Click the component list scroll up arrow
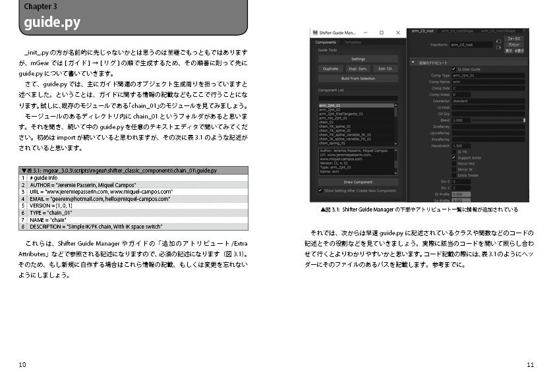Viewport: 553px width, 392px height. [x=395, y=105]
